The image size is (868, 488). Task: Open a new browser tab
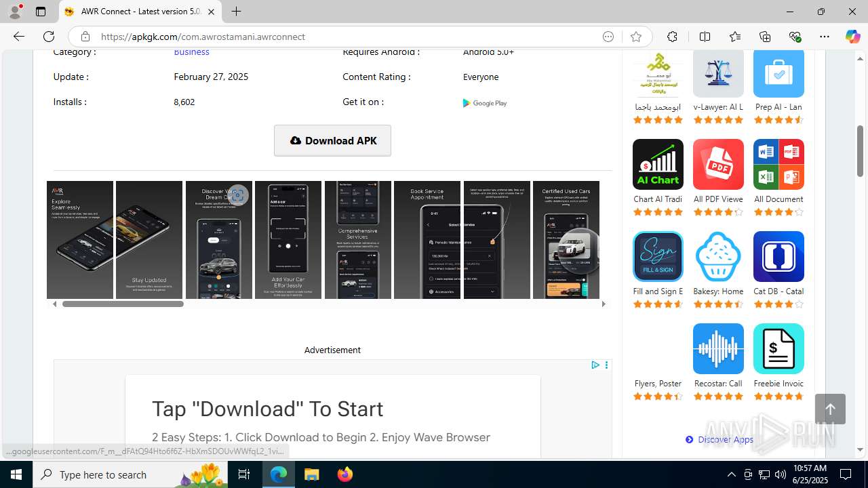(236, 12)
